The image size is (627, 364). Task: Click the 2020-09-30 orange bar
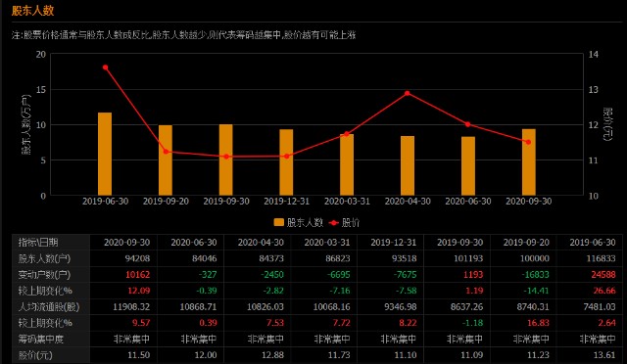pyautogui.click(x=529, y=162)
